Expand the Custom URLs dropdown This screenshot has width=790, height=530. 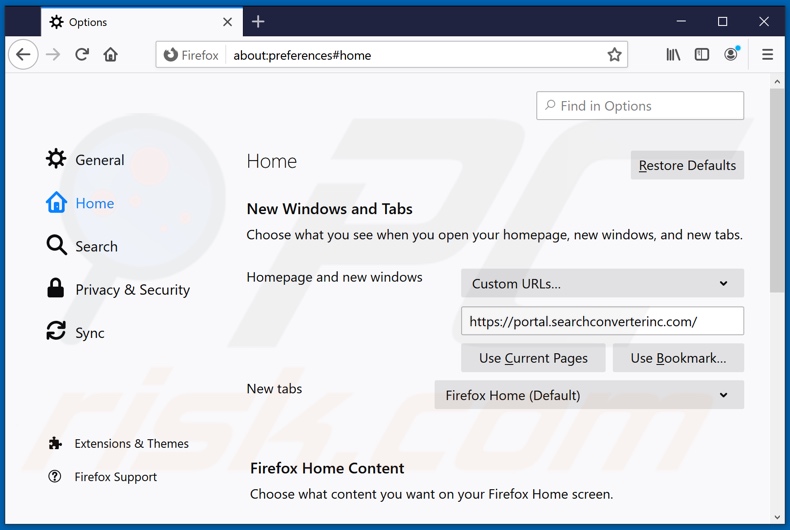pos(602,283)
